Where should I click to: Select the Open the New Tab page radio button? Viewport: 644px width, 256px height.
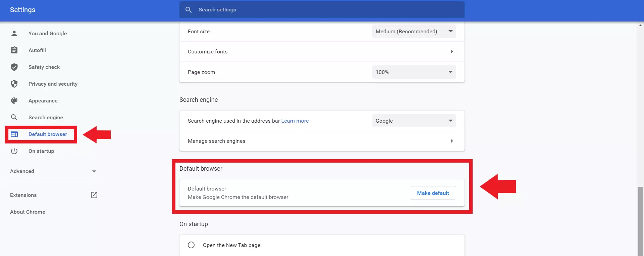[191, 245]
